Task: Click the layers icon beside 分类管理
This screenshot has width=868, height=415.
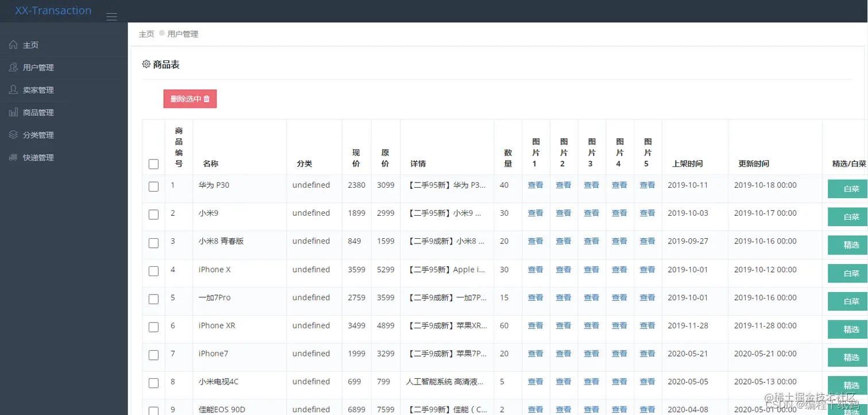Action: [13, 135]
